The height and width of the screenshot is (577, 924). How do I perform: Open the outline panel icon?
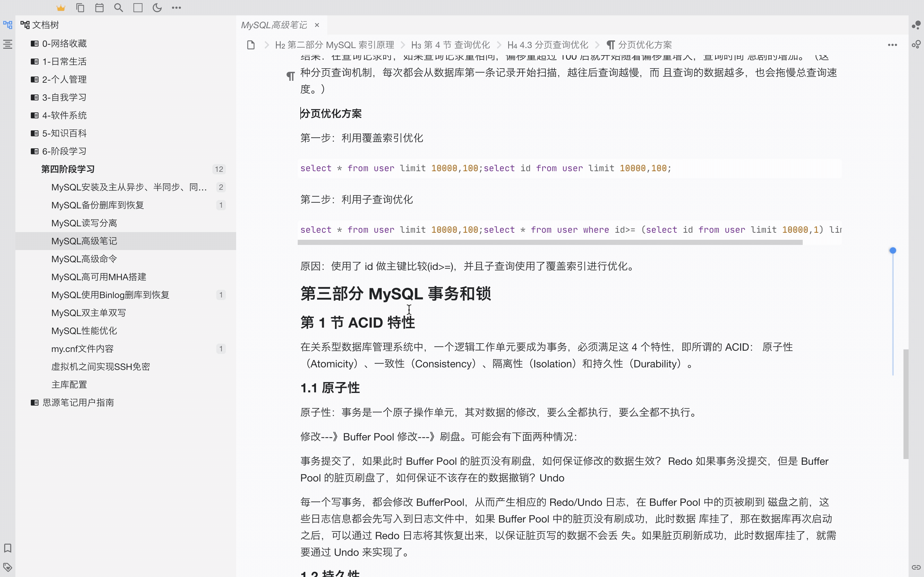8,44
